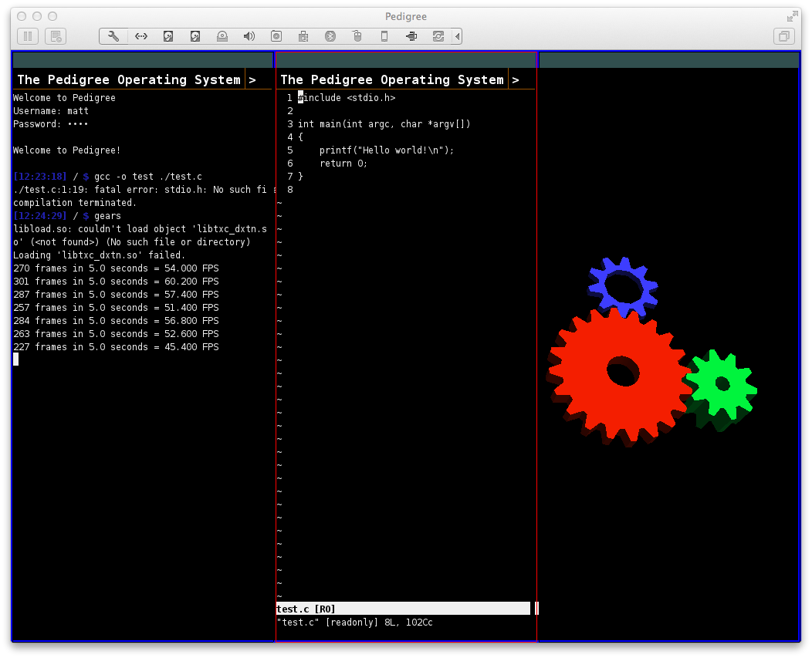Screen dimensions: 812x658
Task: Click the hard disk icon beside the CD/DVD drive
Action: pyautogui.click(x=195, y=36)
